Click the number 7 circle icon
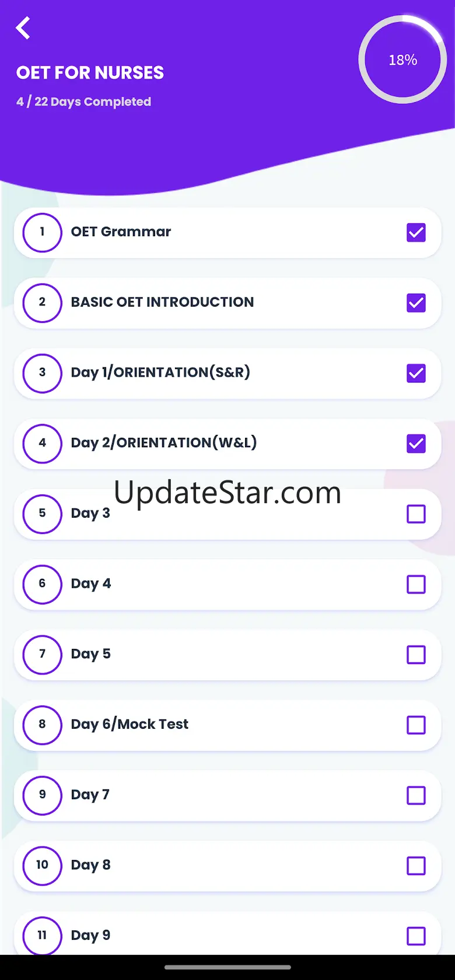This screenshot has height=980, width=455. [x=42, y=654]
